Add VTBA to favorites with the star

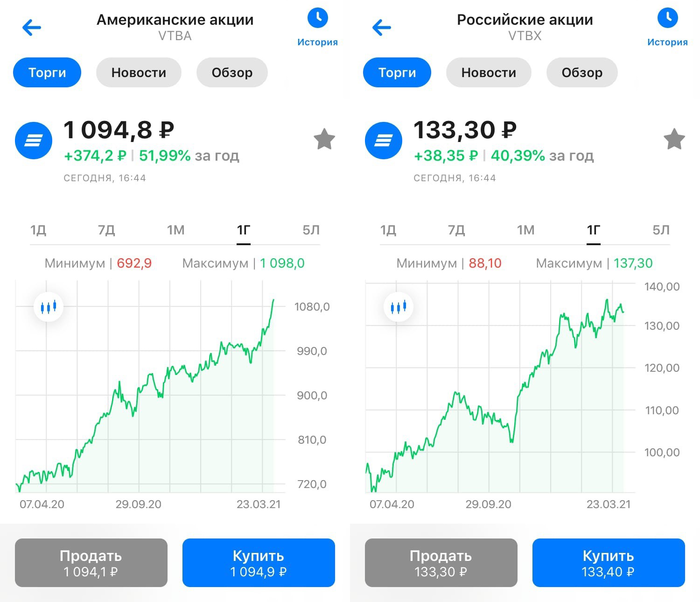[324, 140]
